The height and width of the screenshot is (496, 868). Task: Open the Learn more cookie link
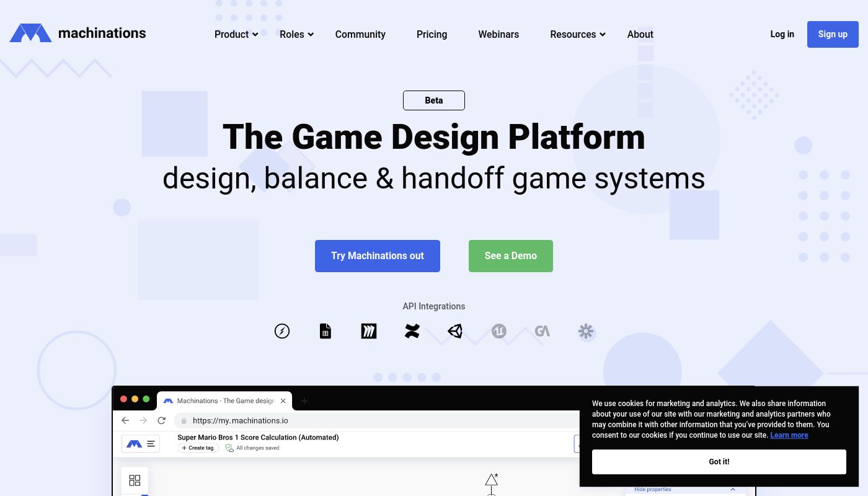(x=789, y=435)
